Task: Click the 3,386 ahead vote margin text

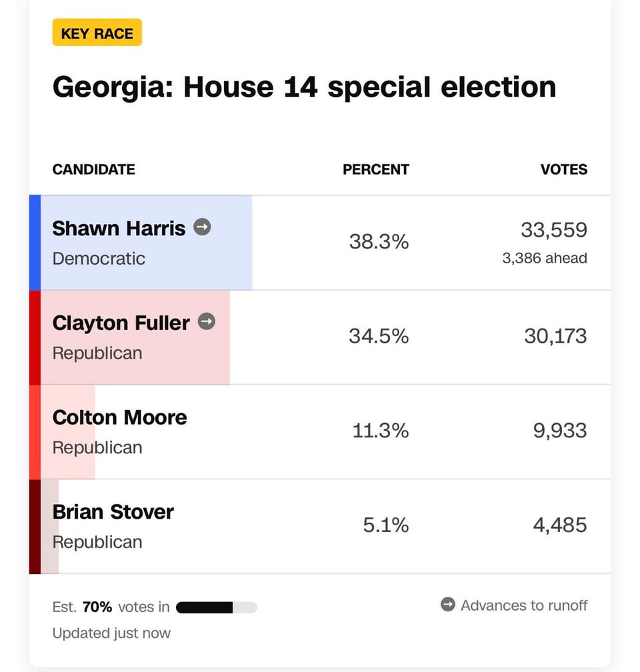Action: 545,258
